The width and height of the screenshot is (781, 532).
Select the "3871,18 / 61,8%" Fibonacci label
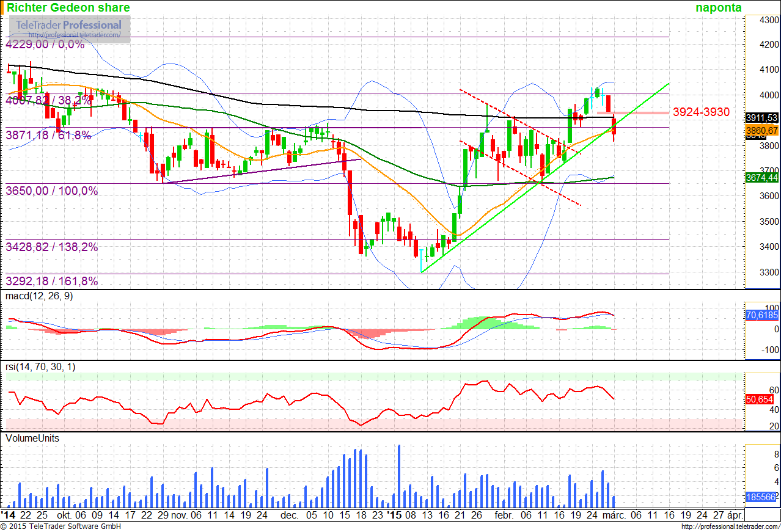click(x=49, y=135)
